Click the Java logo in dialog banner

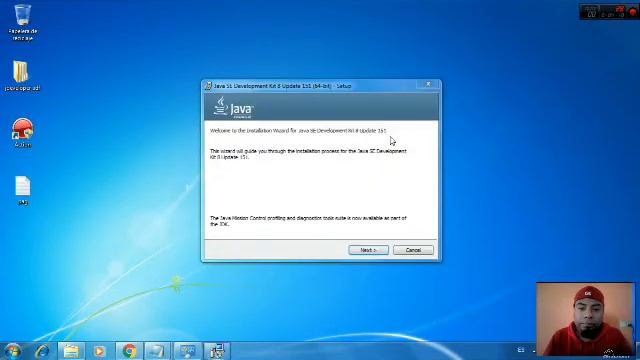(233, 108)
